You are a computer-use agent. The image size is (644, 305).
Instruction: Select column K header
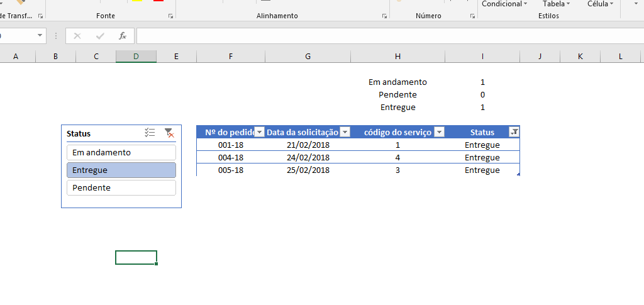tap(580, 56)
